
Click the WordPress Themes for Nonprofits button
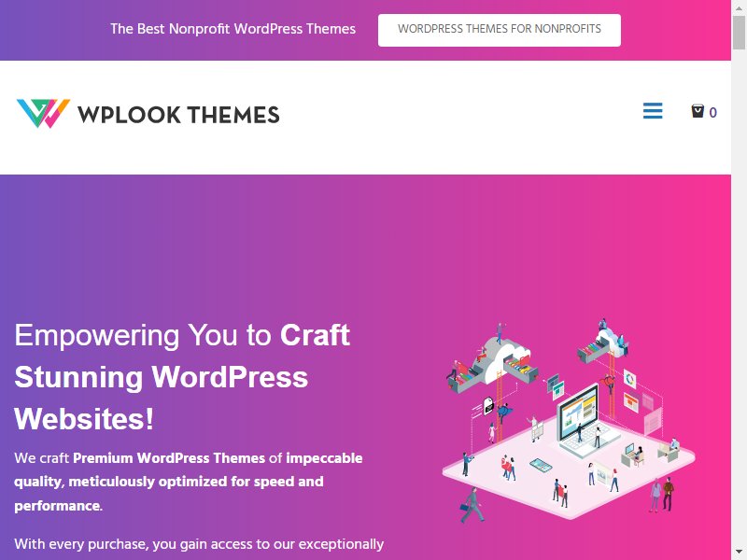(500, 30)
